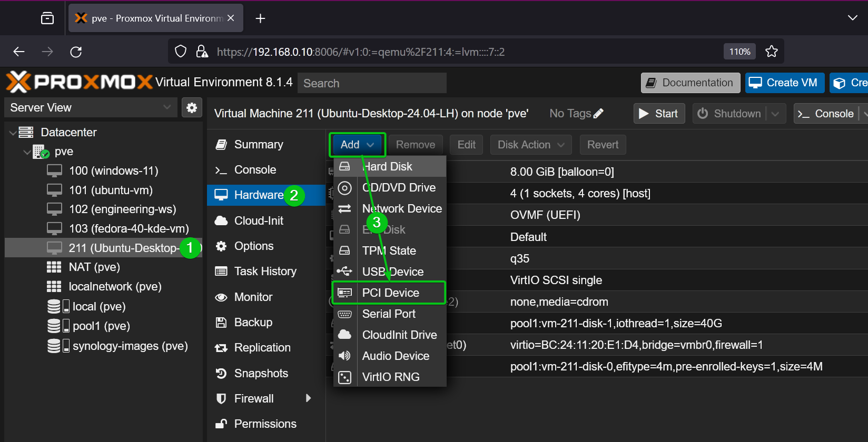Click the local (pve) storage icon
The width and height of the screenshot is (868, 442).
(x=58, y=306)
